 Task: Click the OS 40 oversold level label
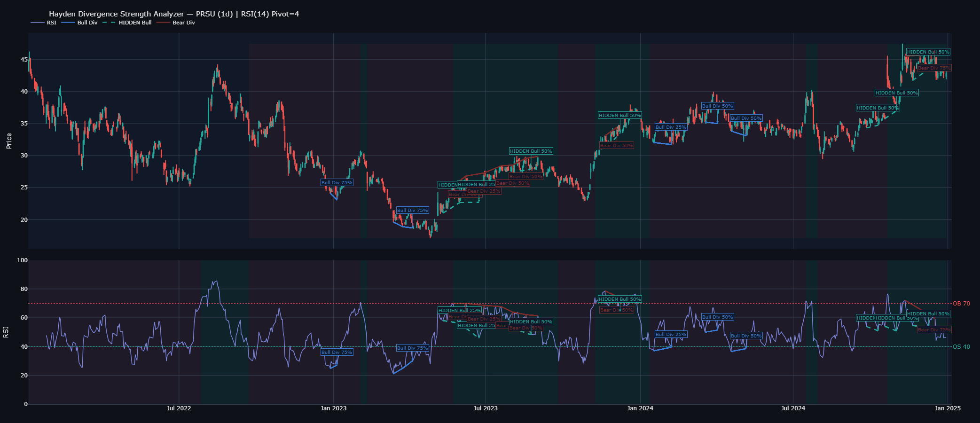(961, 347)
